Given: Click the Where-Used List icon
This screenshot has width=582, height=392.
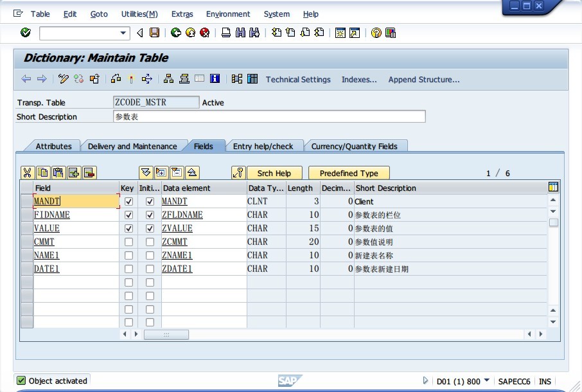Looking at the screenshot, I should pyautogui.click(x=147, y=78).
